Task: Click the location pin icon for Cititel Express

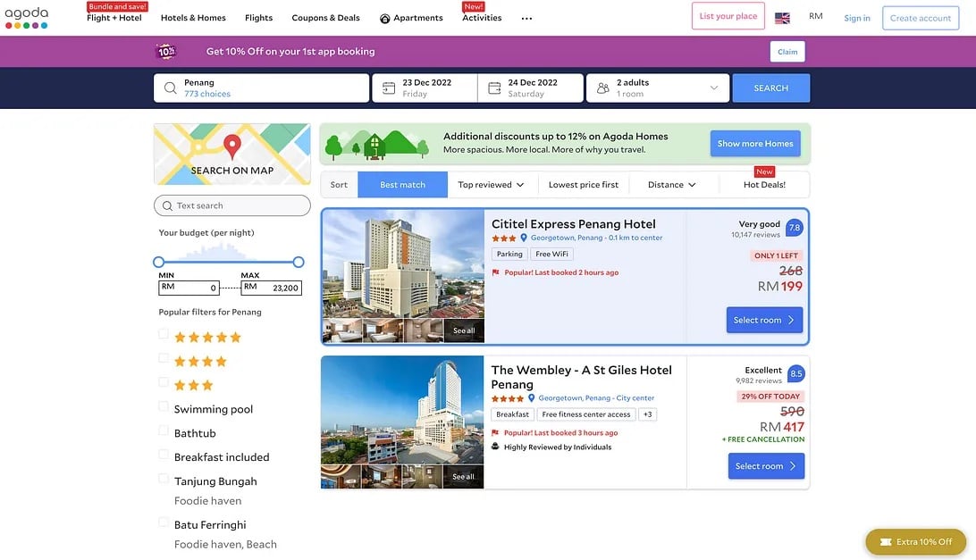Action: [524, 238]
